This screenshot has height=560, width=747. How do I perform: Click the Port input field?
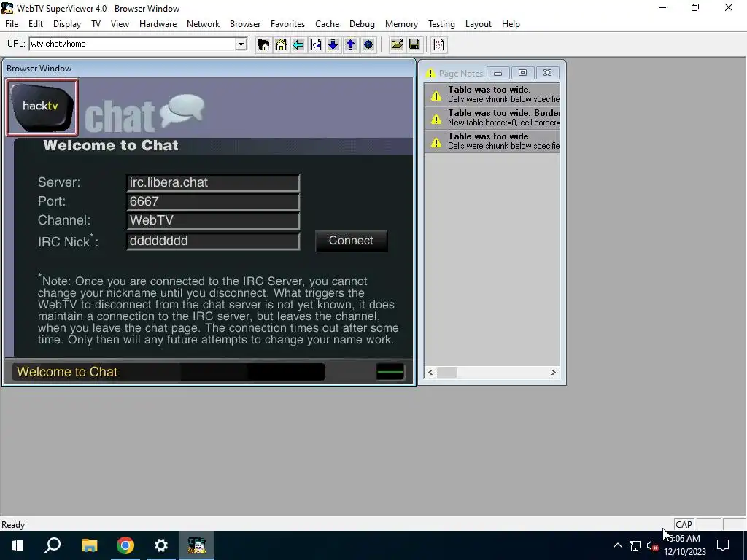pyautogui.click(x=213, y=201)
